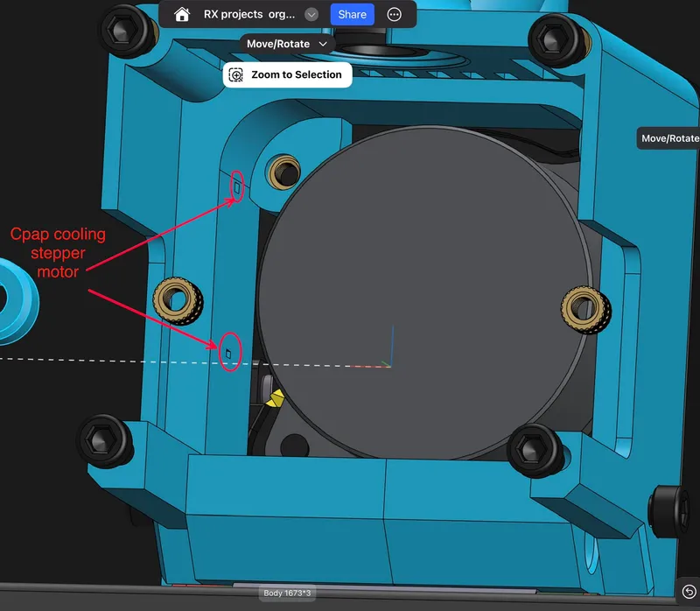Screen dimensions: 700x611
Task: Click the Zoom to Selection magnifier icon
Action: (235, 74)
